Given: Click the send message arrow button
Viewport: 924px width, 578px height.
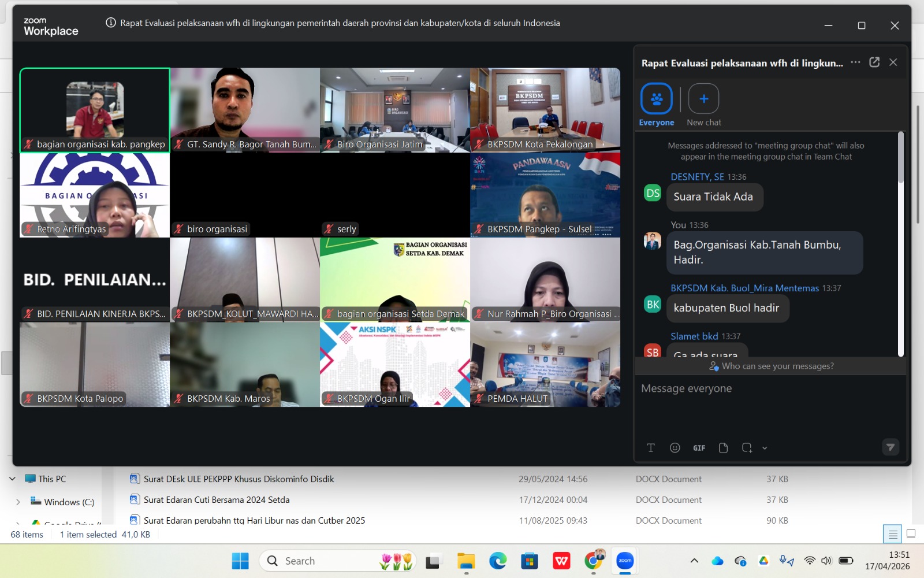Looking at the screenshot, I should pyautogui.click(x=890, y=447).
